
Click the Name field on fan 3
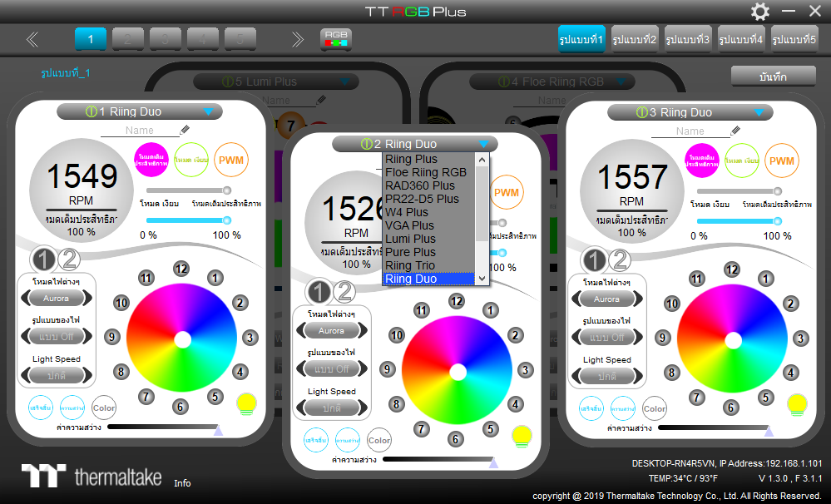point(690,131)
